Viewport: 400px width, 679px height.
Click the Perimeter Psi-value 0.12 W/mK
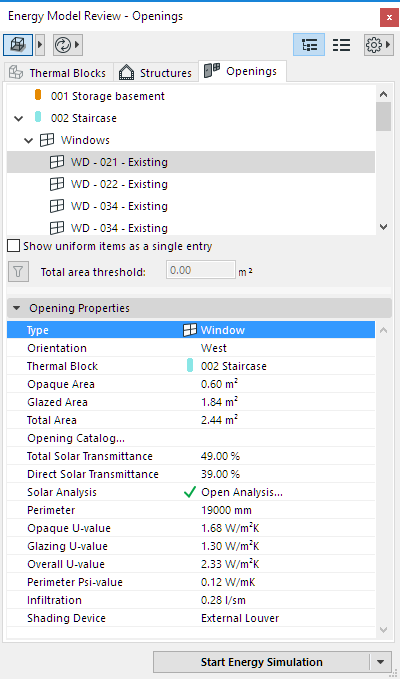pos(228,582)
